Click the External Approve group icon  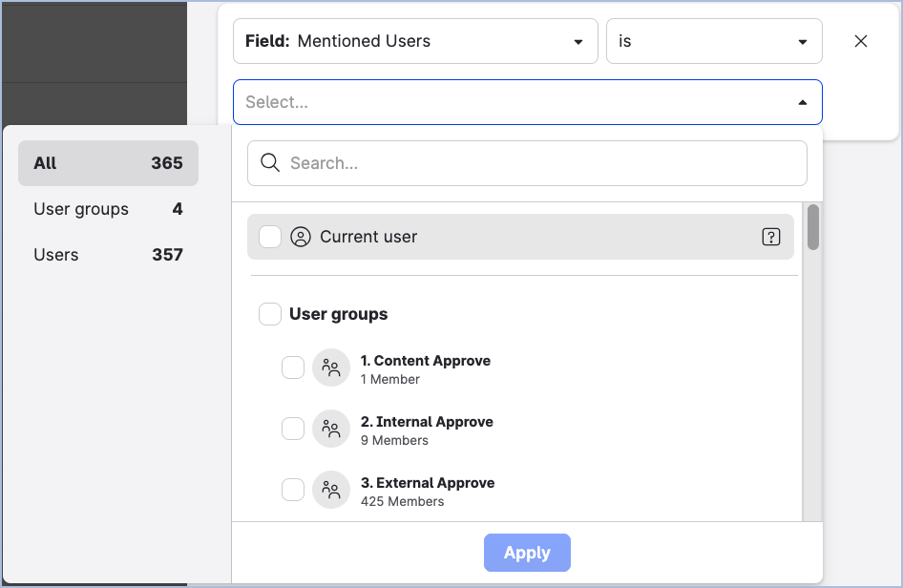pos(331,491)
